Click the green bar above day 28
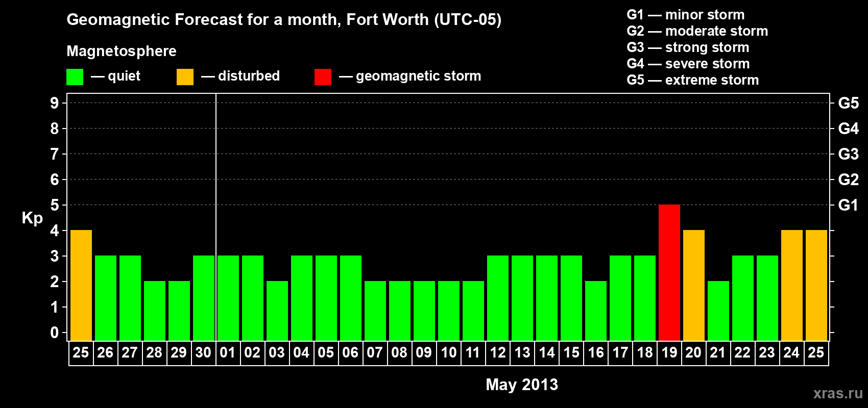Screen dimensions: 868x408 pyautogui.click(x=155, y=311)
